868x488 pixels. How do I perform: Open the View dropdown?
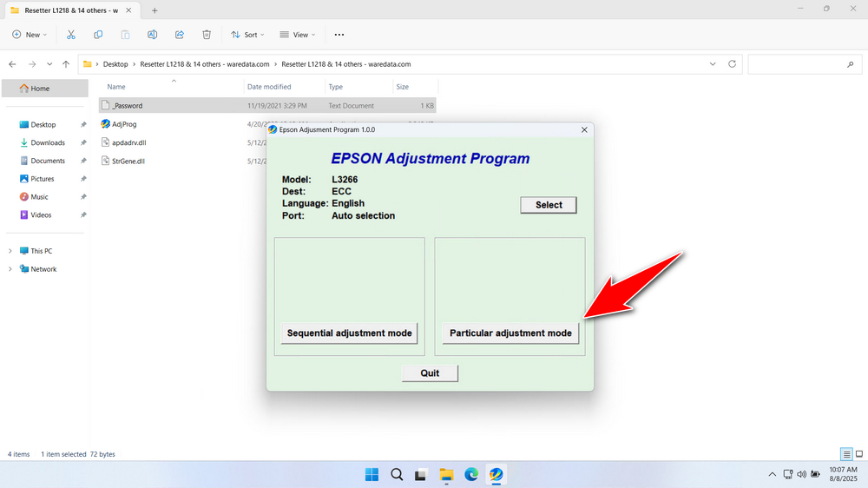pyautogui.click(x=298, y=35)
